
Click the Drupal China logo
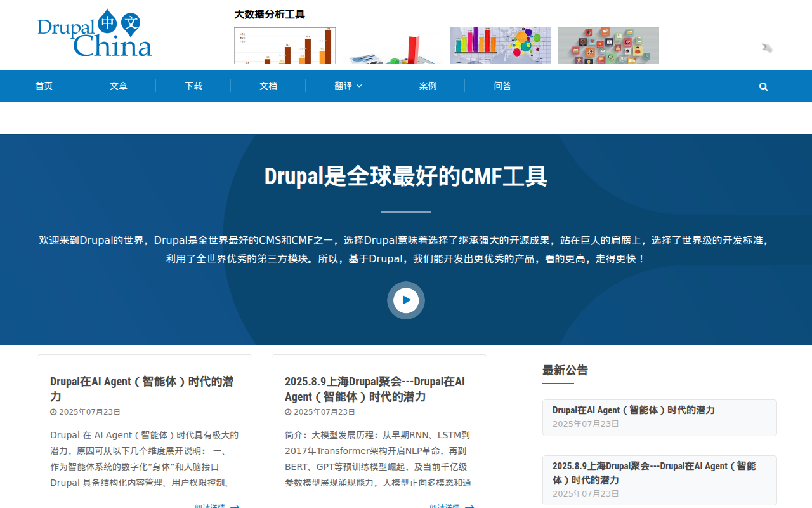95,34
